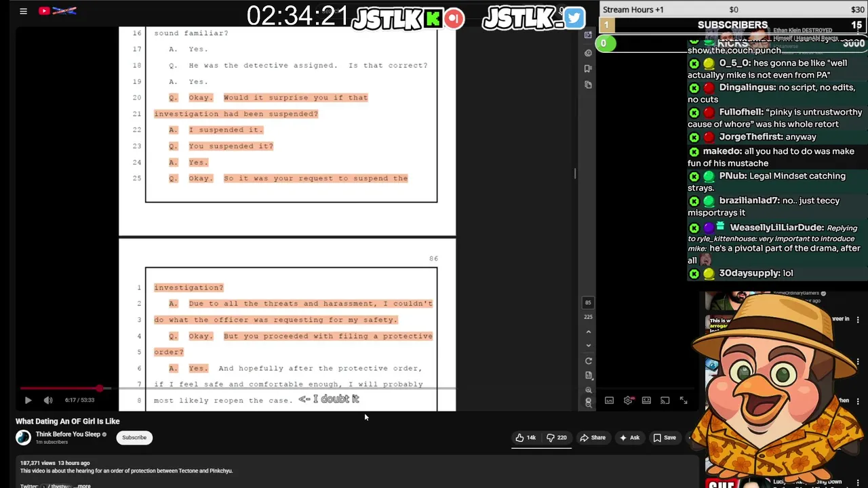Click the SUBSCRIBERS goal label
Screen dimensions: 868x488
tap(732, 25)
